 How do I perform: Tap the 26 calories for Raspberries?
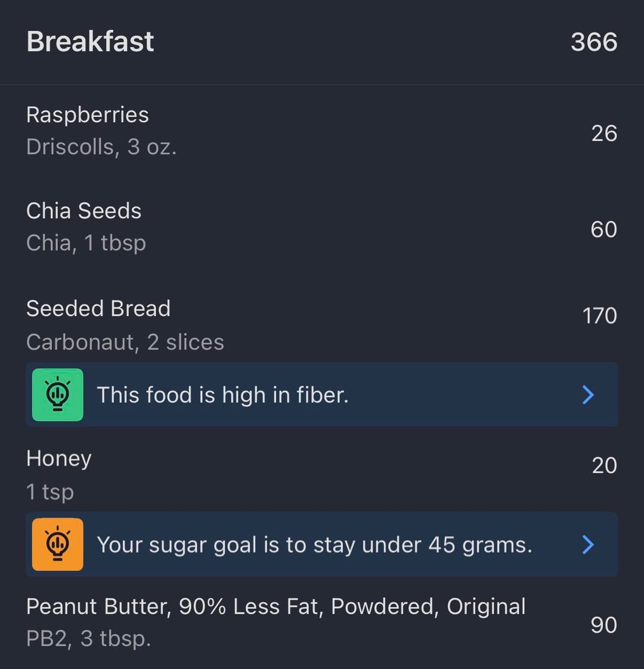[x=603, y=133]
